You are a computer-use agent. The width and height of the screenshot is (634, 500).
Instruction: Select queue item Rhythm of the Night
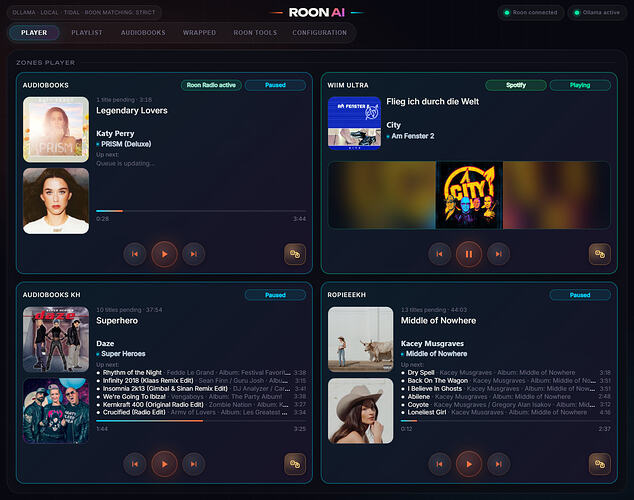(201, 373)
